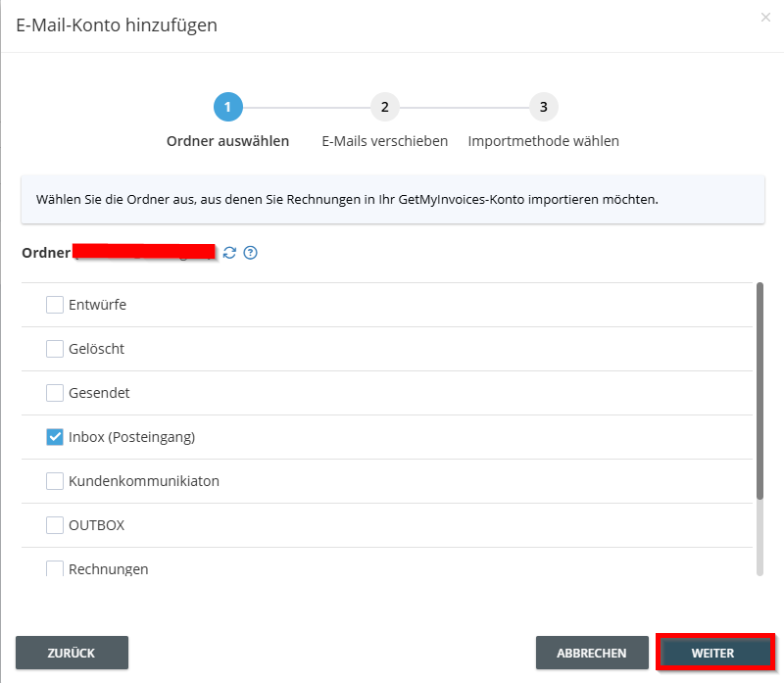Viewport: 784px width, 683px height.
Task: Click the Inbox (Posteingang) label
Action: coord(132,437)
